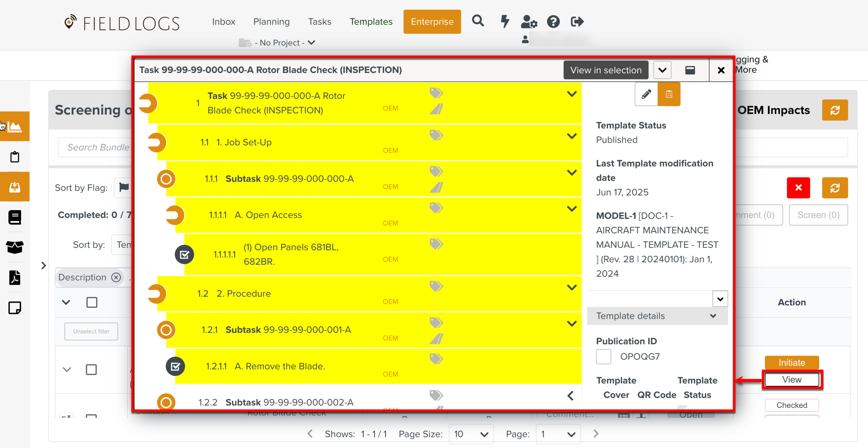This screenshot has width=868, height=448.
Task: Open the clipboard icon in left sidebar
Action: click(15, 157)
